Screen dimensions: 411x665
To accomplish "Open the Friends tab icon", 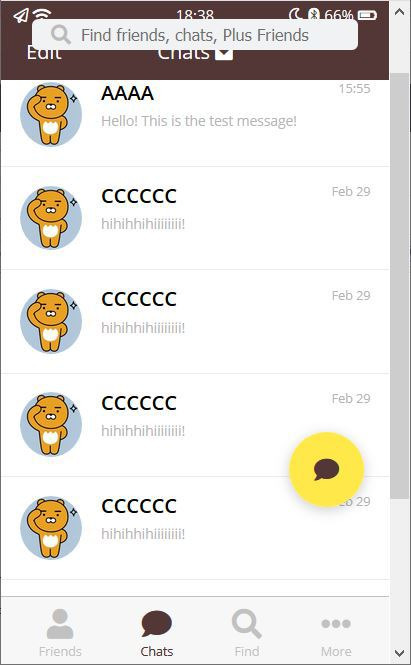I will [60, 623].
